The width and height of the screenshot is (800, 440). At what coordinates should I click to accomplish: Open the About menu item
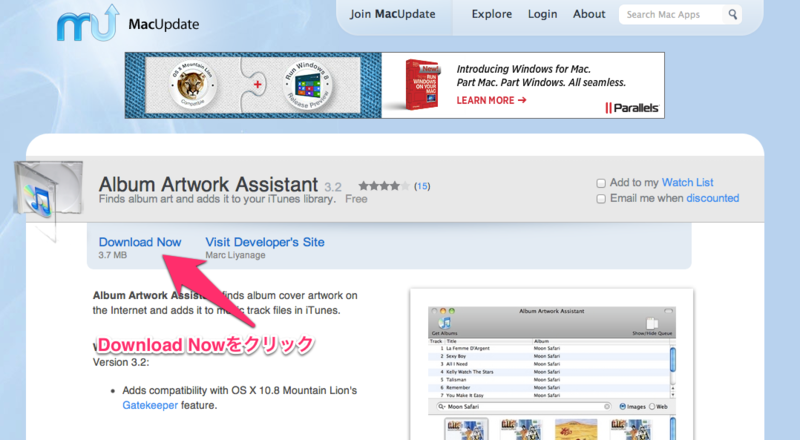click(x=589, y=14)
